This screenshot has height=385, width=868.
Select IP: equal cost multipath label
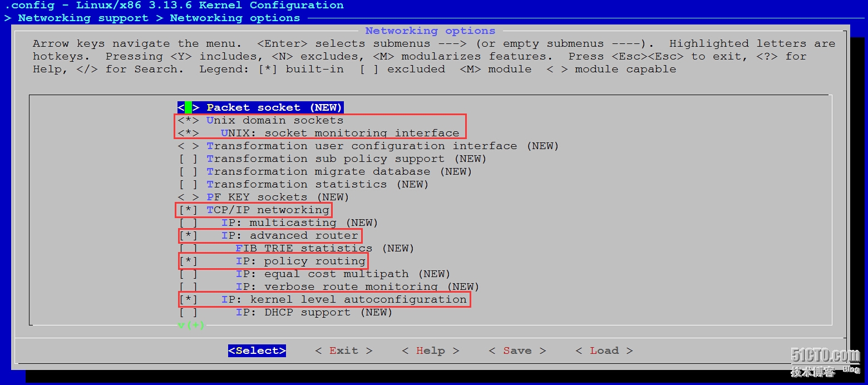click(343, 274)
